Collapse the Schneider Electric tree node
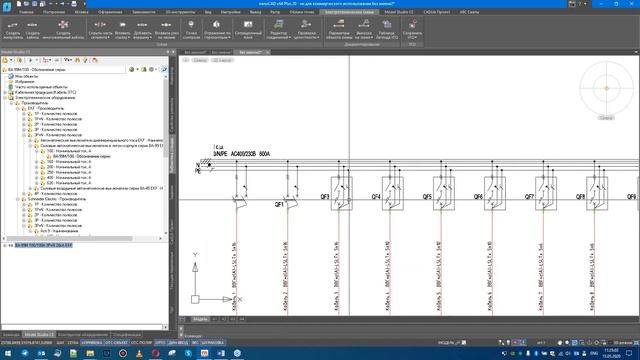Screen dimensions: 640x360 (18, 199)
